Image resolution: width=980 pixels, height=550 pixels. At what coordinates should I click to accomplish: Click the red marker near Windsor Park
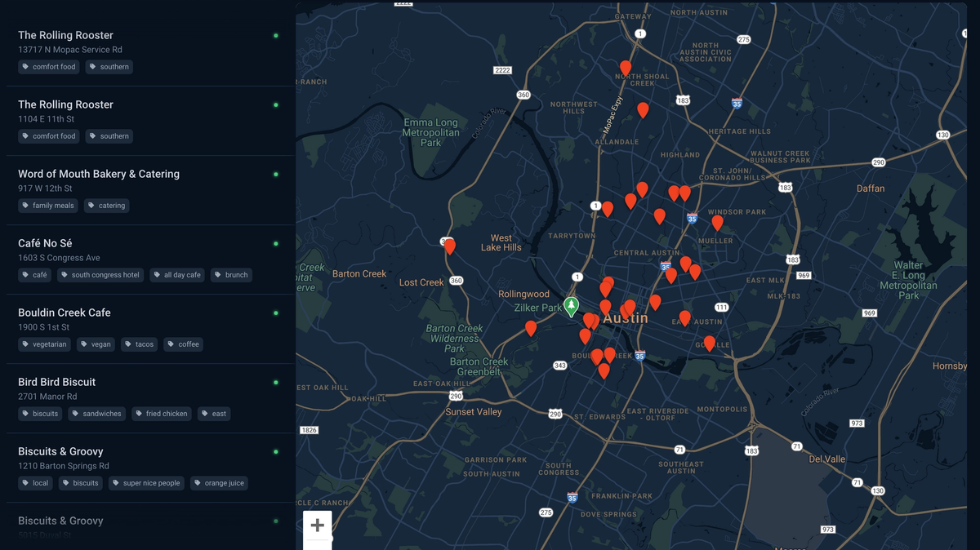717,223
